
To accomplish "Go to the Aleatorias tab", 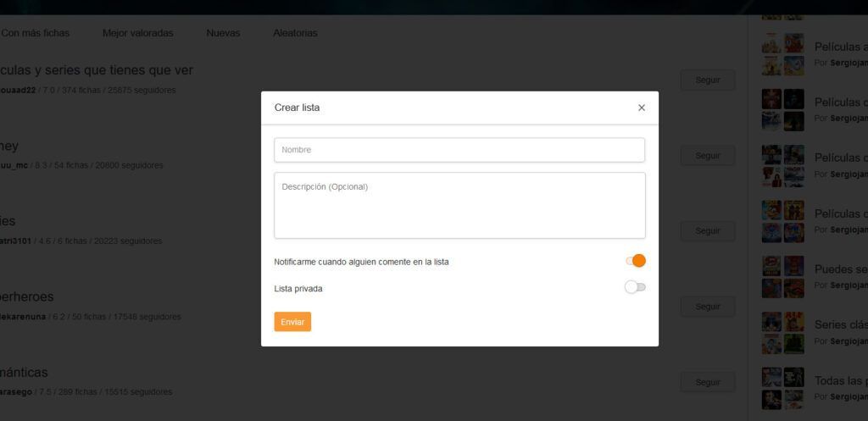I will click(295, 33).
